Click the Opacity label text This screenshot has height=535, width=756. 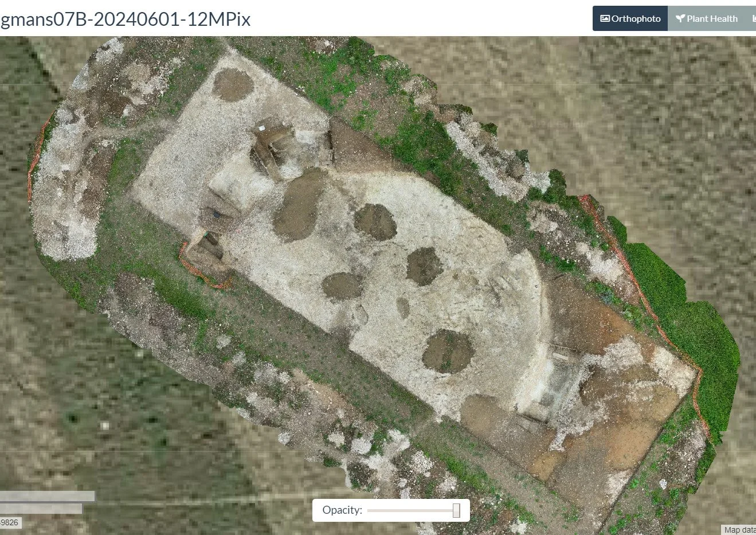(x=342, y=510)
